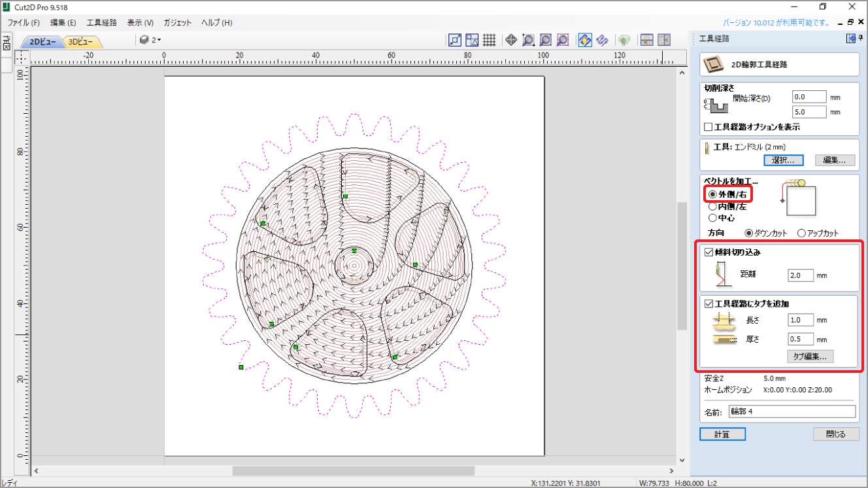Expand the 作図 side panel tab
Screen dimensions: 868x488
(5, 44)
